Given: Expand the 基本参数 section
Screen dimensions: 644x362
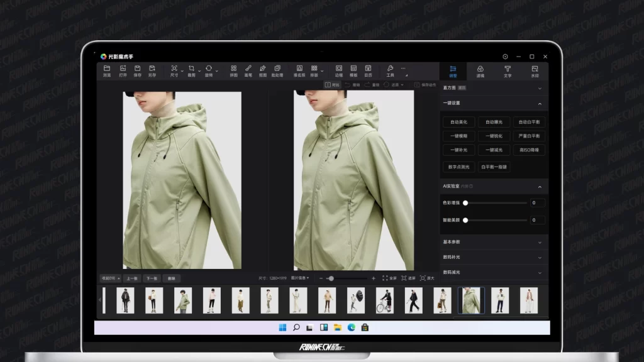Looking at the screenshot, I should click(539, 242).
